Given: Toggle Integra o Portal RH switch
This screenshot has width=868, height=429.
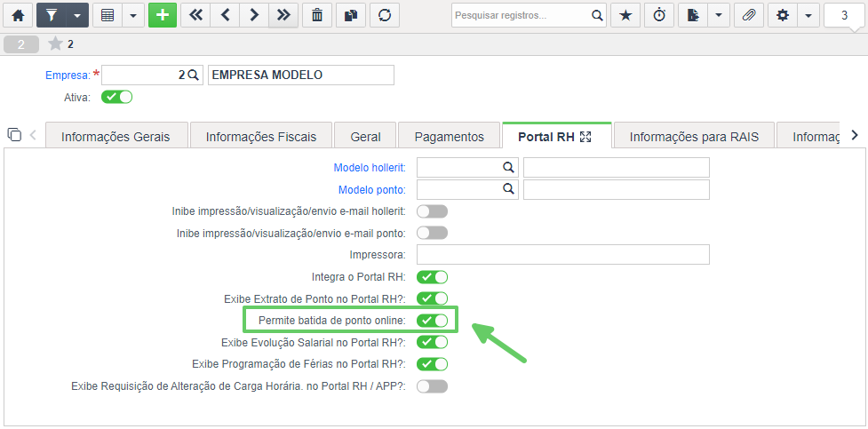Looking at the screenshot, I should pyautogui.click(x=433, y=277).
